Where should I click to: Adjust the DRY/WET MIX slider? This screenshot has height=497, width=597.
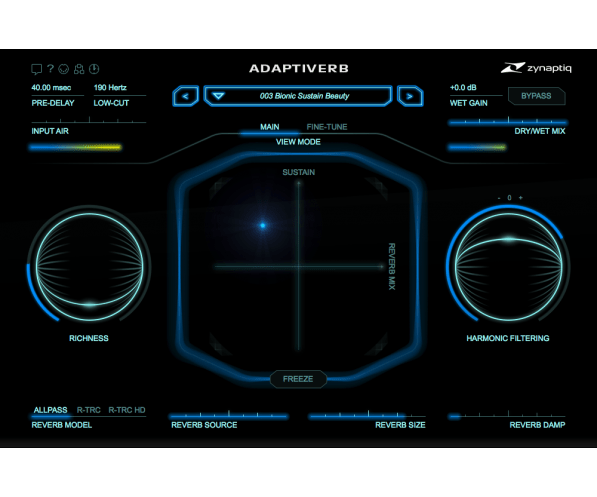coord(508,121)
